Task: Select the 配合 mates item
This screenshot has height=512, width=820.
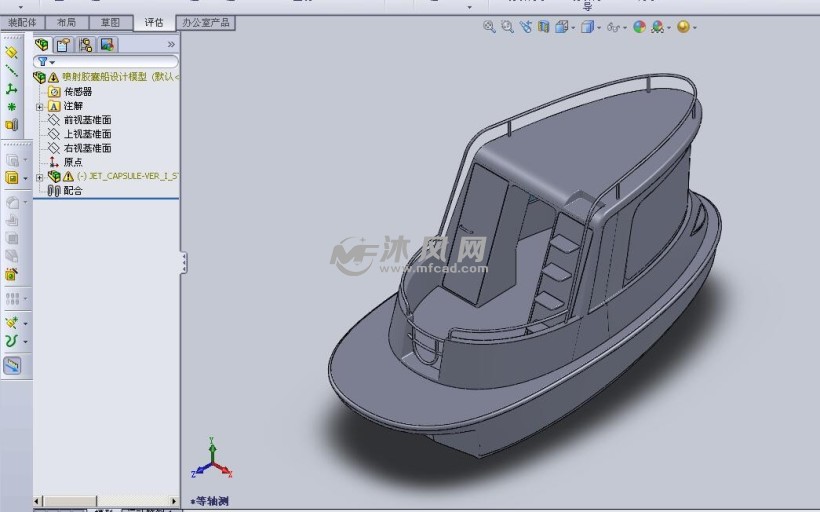Action: [x=73, y=190]
